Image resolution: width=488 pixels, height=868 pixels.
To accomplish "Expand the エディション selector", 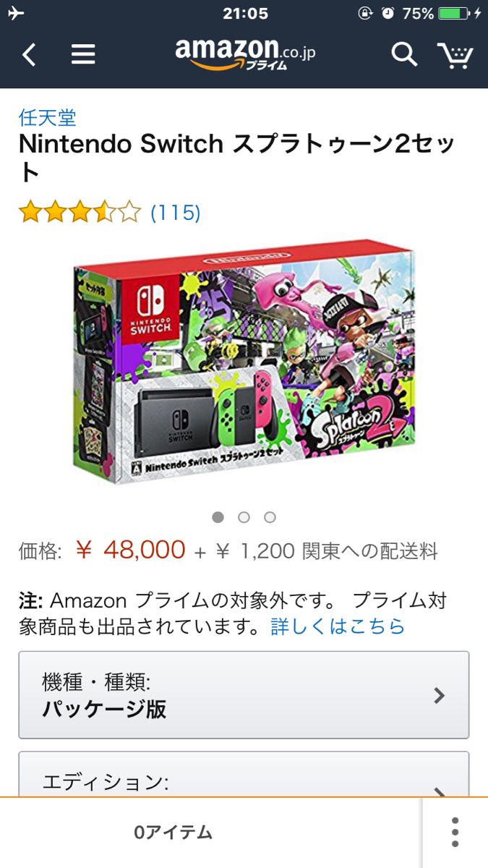I will (244, 774).
